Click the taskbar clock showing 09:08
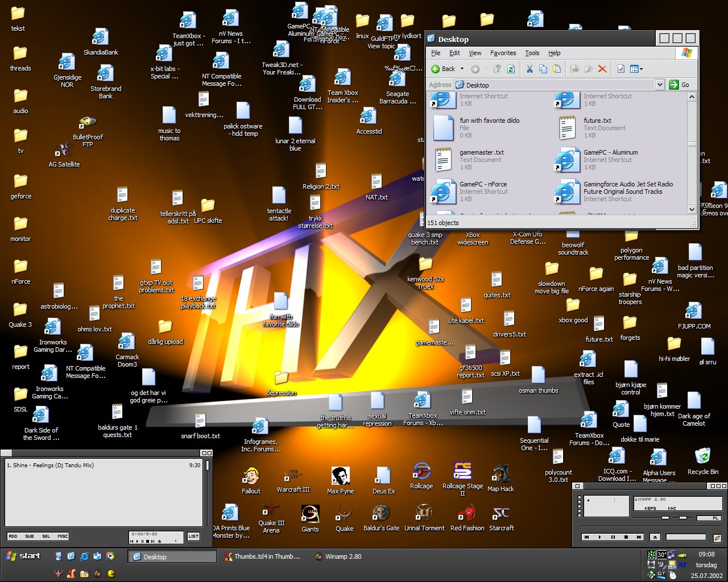Image resolution: width=728 pixels, height=582 pixels. (706, 554)
